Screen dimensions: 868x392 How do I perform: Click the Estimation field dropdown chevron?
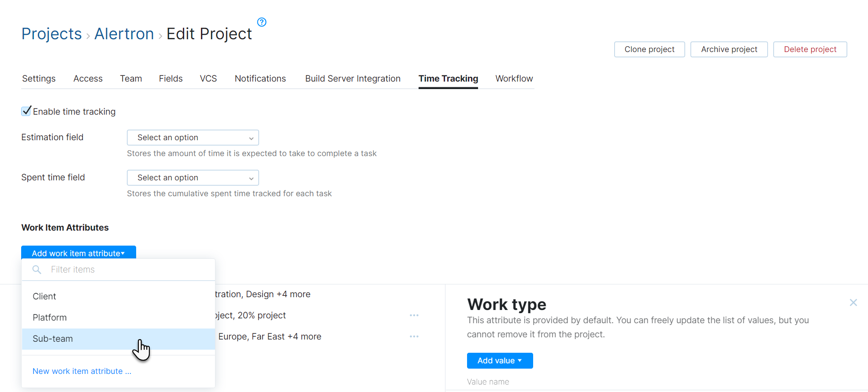(x=251, y=137)
